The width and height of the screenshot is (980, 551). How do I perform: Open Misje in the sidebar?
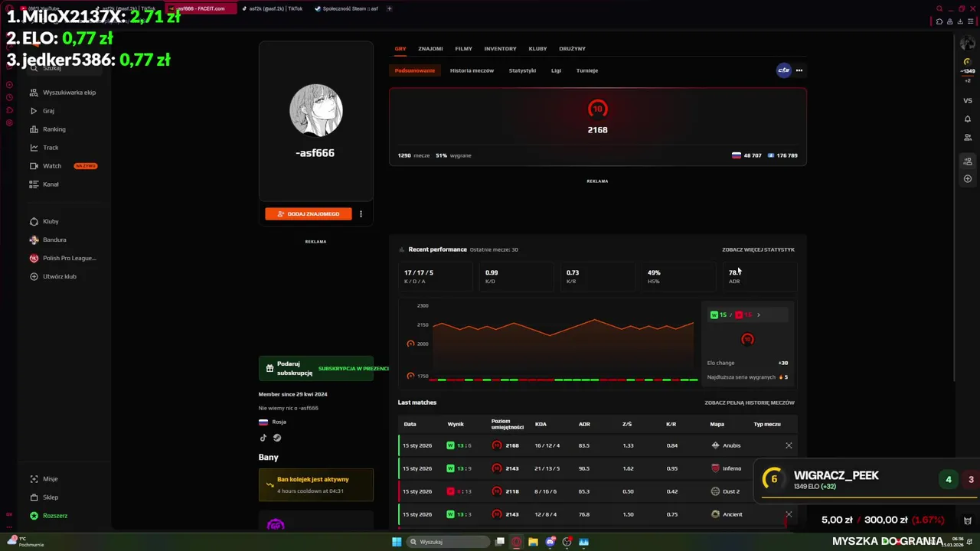44,479
